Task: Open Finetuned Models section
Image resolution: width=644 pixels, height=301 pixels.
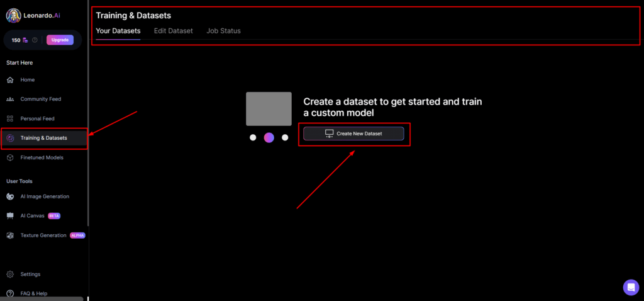Action: (x=42, y=157)
